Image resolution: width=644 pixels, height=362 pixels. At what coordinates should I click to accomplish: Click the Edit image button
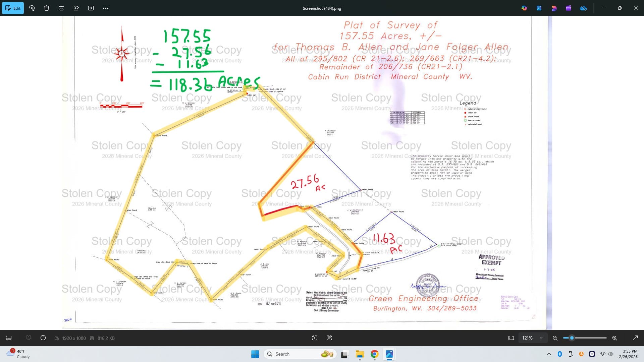(13, 8)
